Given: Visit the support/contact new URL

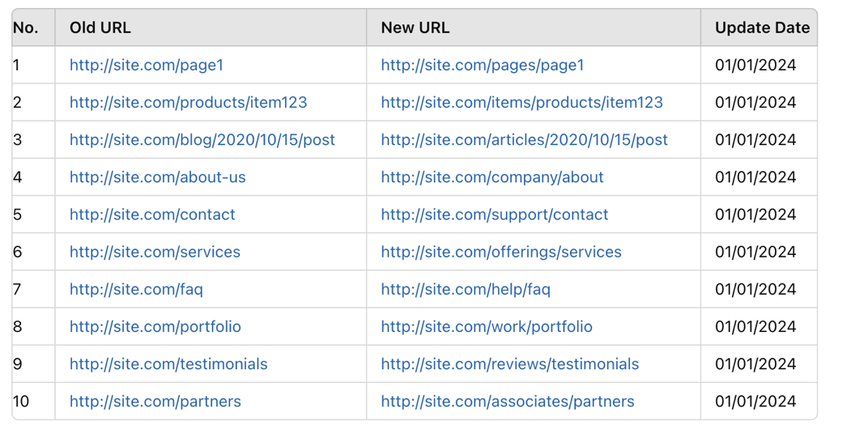Looking at the screenshot, I should [x=495, y=215].
